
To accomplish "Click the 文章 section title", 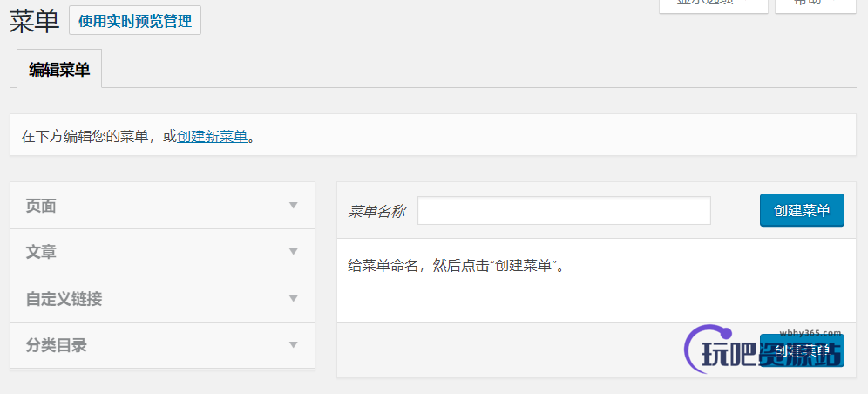I will coord(41,252).
